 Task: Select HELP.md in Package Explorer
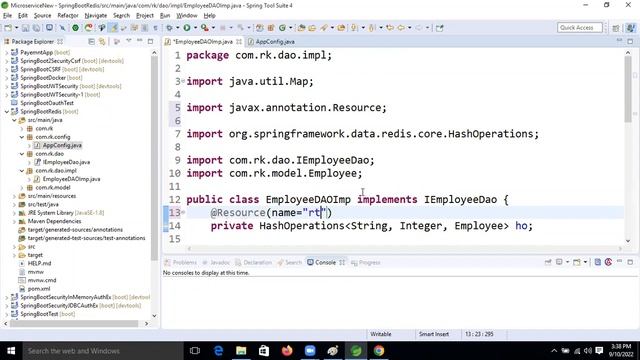coord(39,263)
